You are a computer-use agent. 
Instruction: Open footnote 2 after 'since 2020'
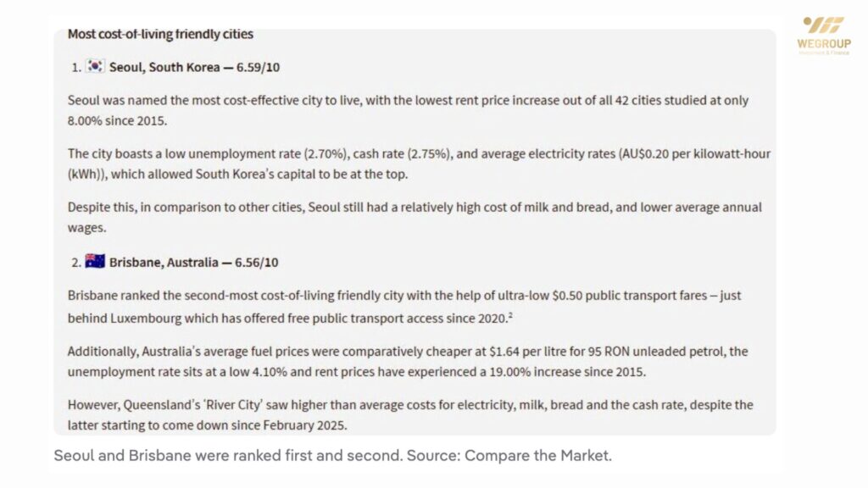tap(511, 314)
